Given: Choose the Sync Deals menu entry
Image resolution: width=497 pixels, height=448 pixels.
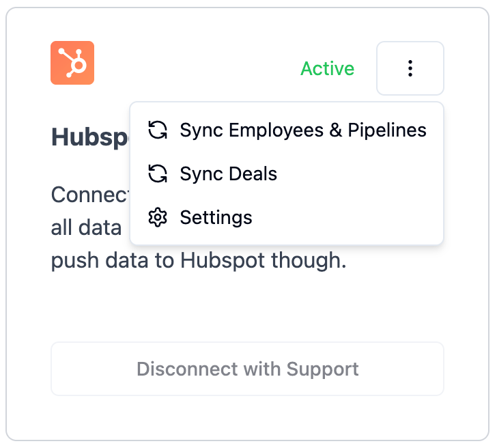Looking at the screenshot, I should tap(287, 173).
